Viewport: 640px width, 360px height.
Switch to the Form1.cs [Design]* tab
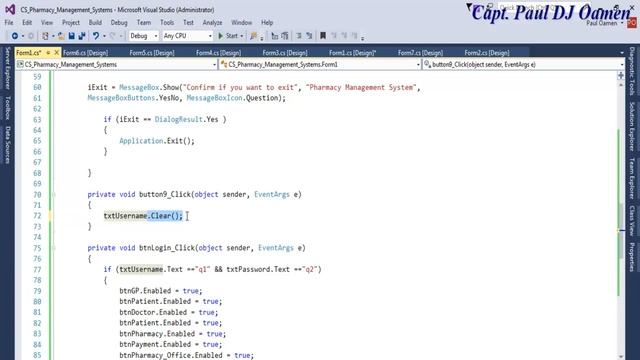353,53
